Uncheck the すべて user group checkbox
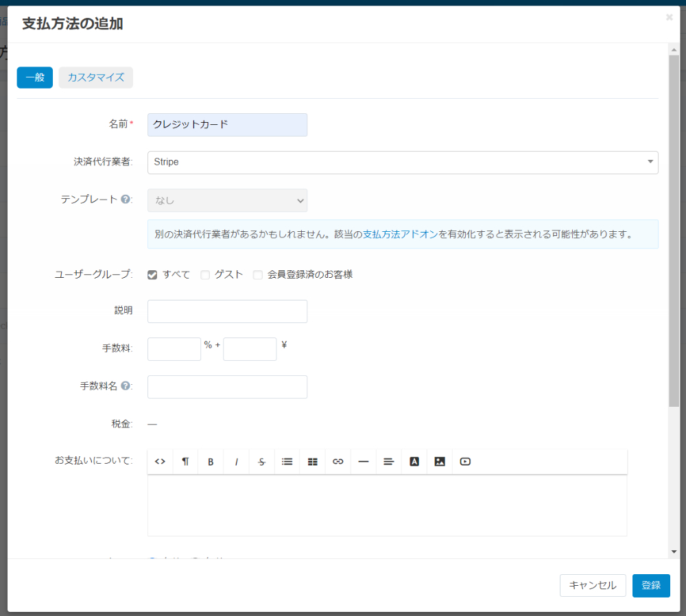The height and width of the screenshot is (616, 686). pyautogui.click(x=152, y=275)
